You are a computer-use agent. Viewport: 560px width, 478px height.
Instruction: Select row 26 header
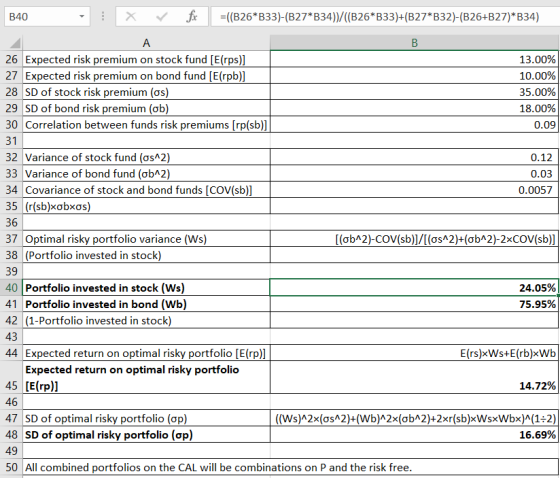(x=11, y=59)
